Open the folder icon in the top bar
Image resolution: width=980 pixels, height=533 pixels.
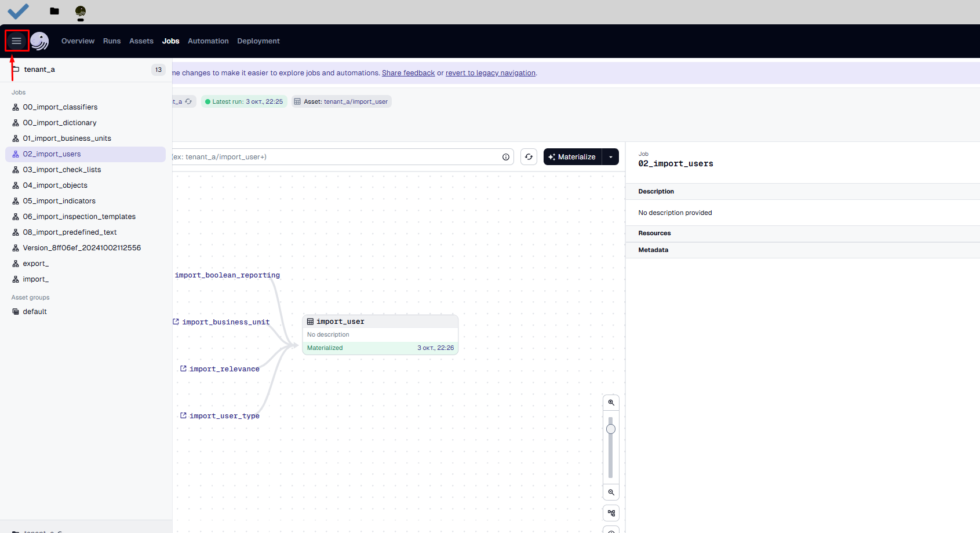coord(54,11)
